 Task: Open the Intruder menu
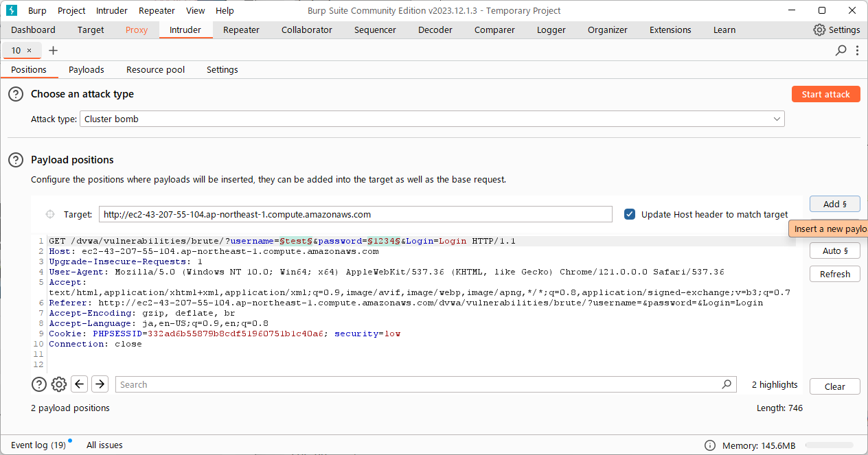pyautogui.click(x=111, y=10)
